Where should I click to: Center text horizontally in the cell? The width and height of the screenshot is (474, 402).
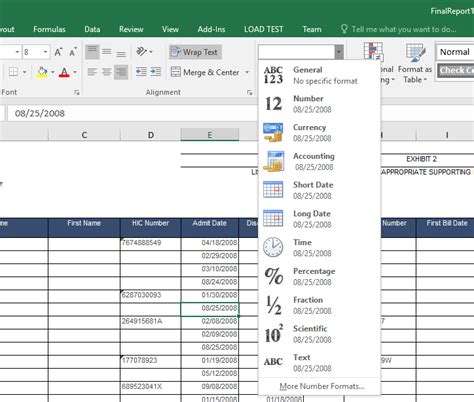[107, 72]
